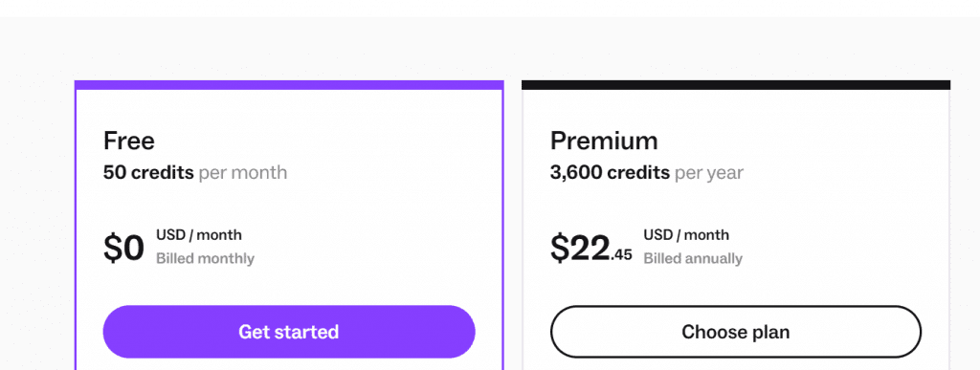Click the purple Get started button
Viewport: 980px width, 370px height.
289,332
